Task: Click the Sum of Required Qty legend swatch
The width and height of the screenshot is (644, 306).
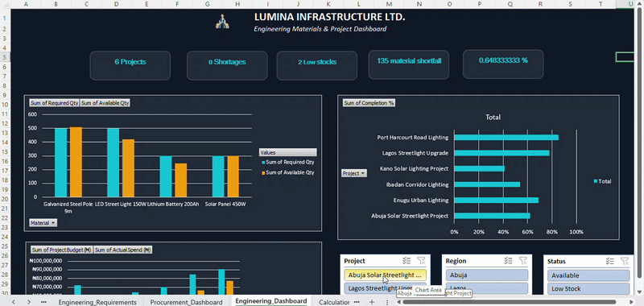Action: [x=263, y=163]
